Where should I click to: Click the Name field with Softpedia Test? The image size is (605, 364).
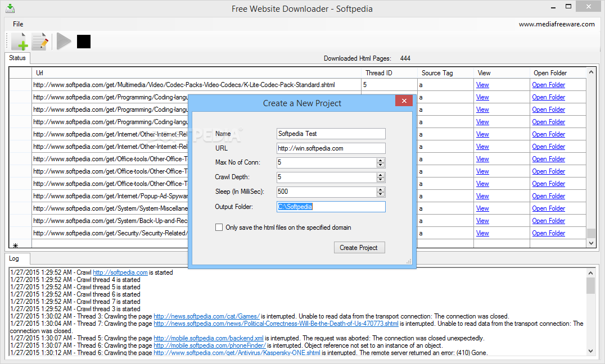click(x=331, y=134)
